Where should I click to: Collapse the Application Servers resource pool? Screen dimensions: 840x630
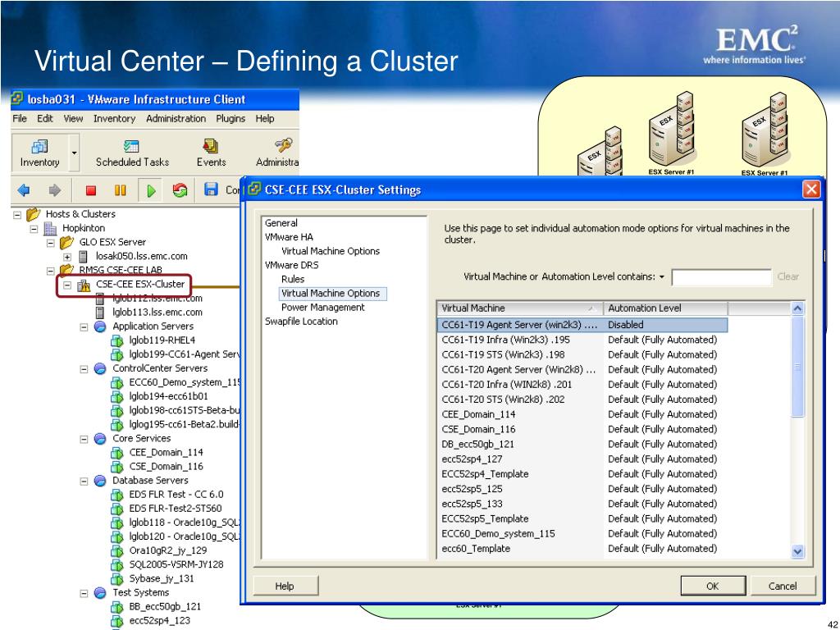coord(84,326)
